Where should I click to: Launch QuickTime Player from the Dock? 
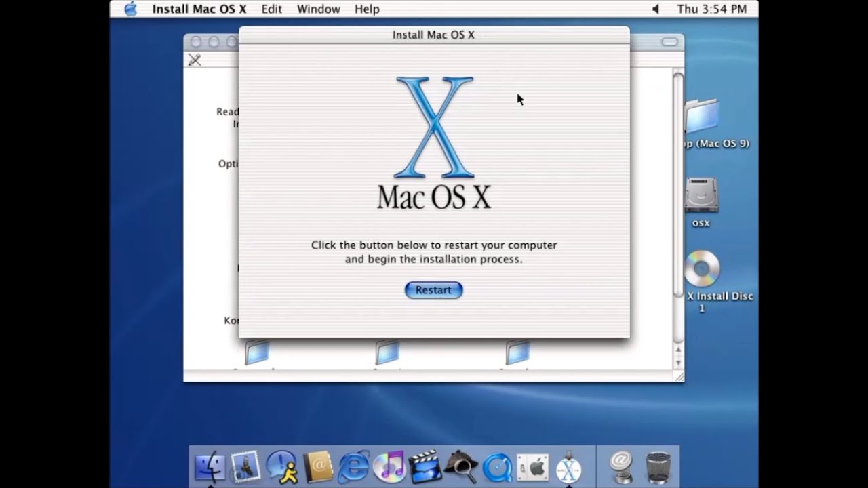pyautogui.click(x=497, y=466)
